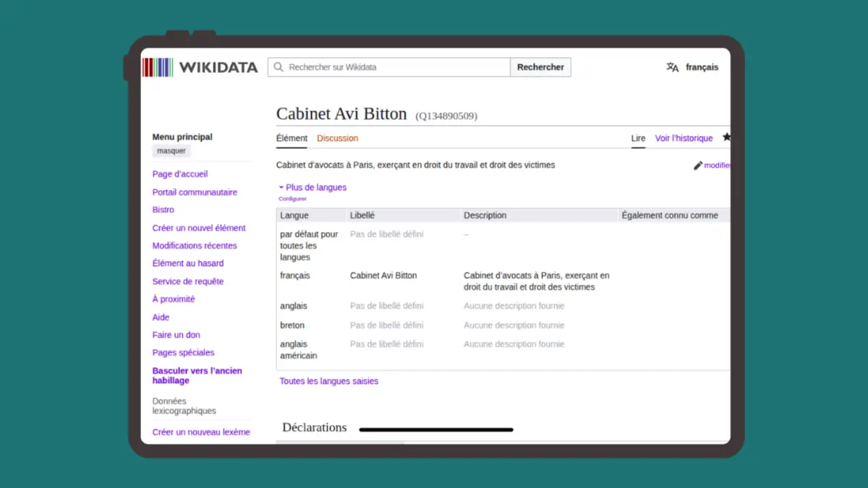Screen dimensions: 868x488
Task: Click the Déclarations heading
Action: pos(315,427)
